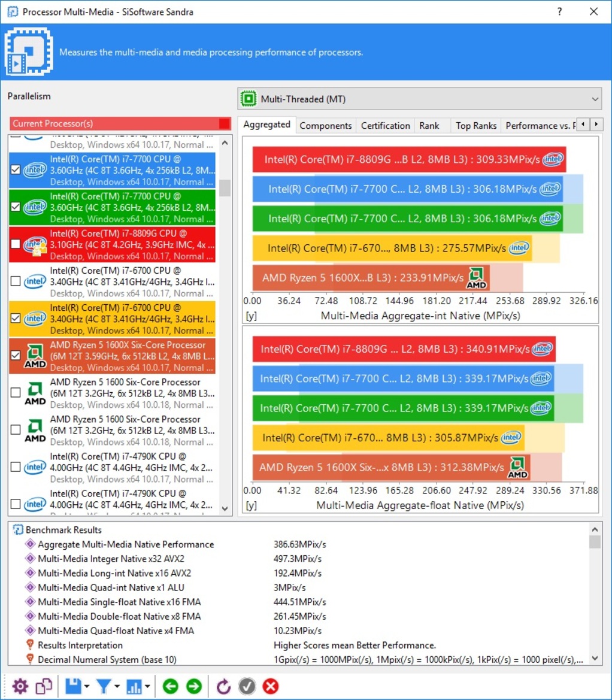Refresh the benchmark with the circular arrow
The image size is (612, 700).
223,686
